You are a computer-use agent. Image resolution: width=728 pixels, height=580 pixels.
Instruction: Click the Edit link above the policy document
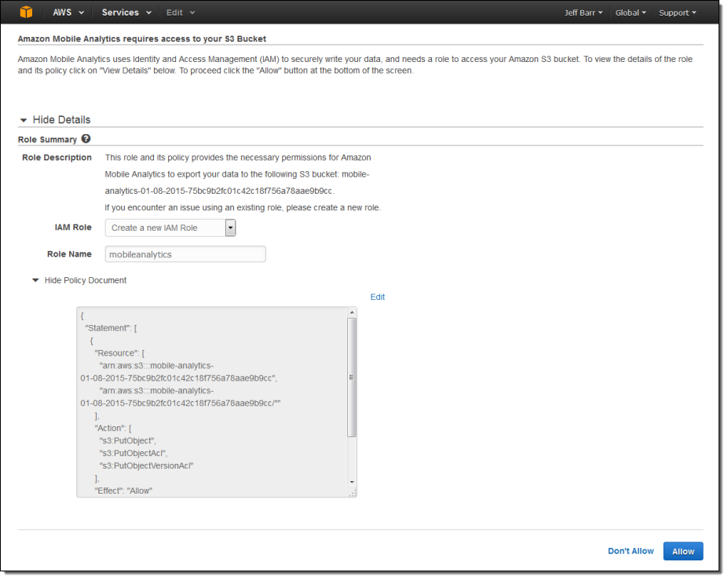click(x=378, y=297)
